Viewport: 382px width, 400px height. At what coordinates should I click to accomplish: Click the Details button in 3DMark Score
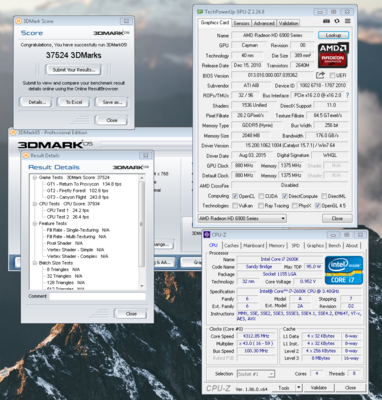click(x=36, y=102)
